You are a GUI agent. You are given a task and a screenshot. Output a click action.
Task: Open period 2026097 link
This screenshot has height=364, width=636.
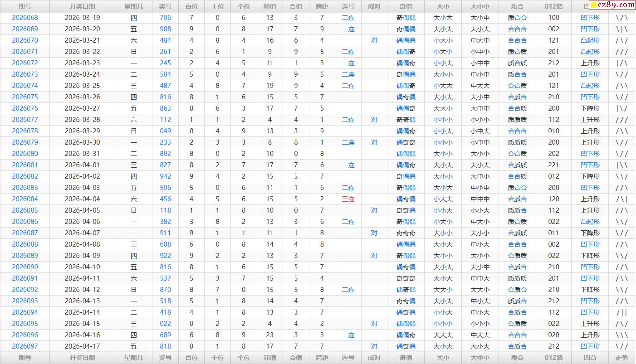point(25,346)
